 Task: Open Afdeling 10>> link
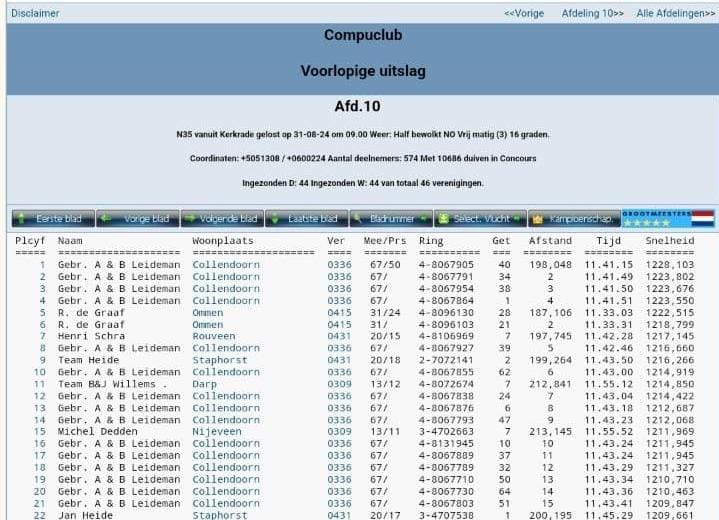593,13
